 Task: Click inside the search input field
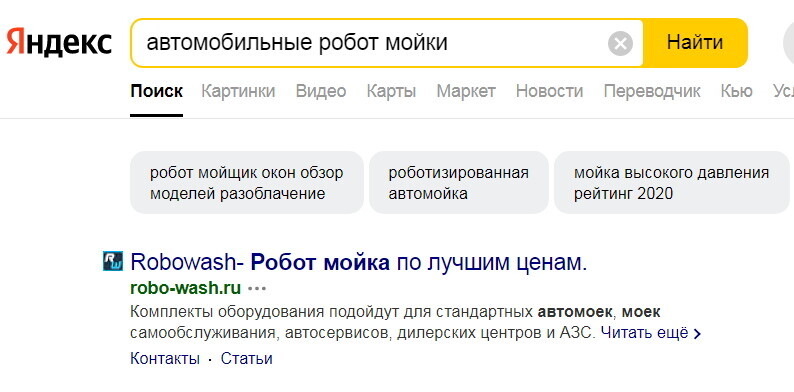tap(370, 43)
